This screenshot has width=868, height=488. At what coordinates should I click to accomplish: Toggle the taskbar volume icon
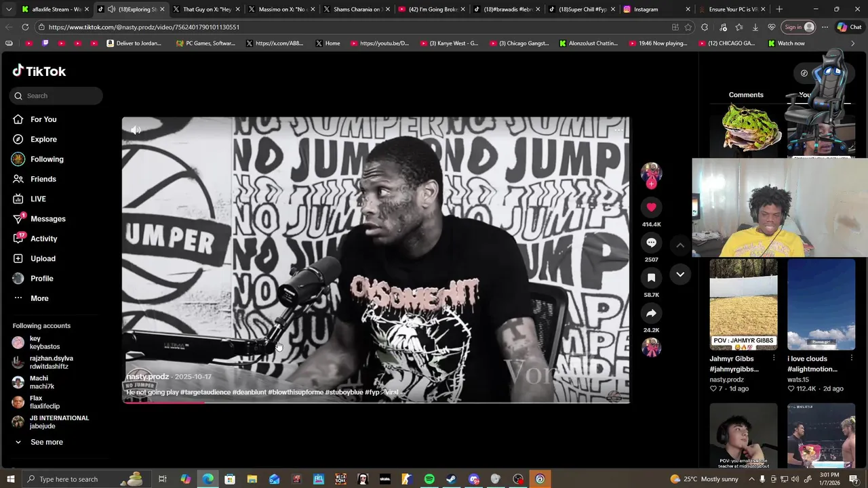coord(796,479)
